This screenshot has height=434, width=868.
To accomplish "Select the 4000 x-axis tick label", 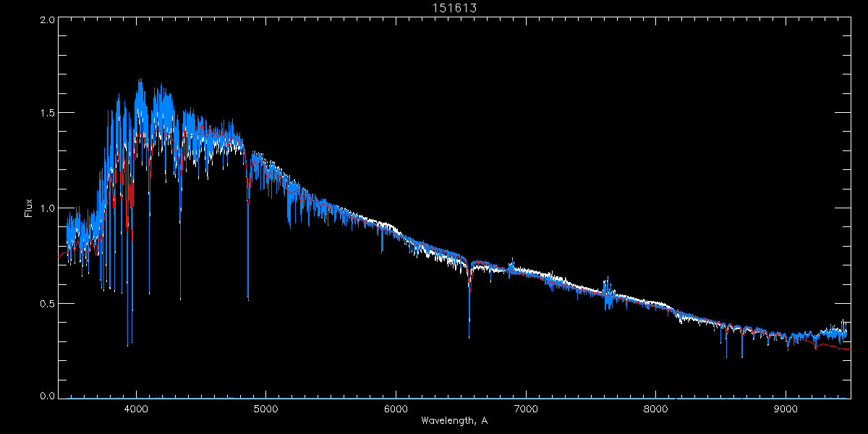I will [x=136, y=409].
